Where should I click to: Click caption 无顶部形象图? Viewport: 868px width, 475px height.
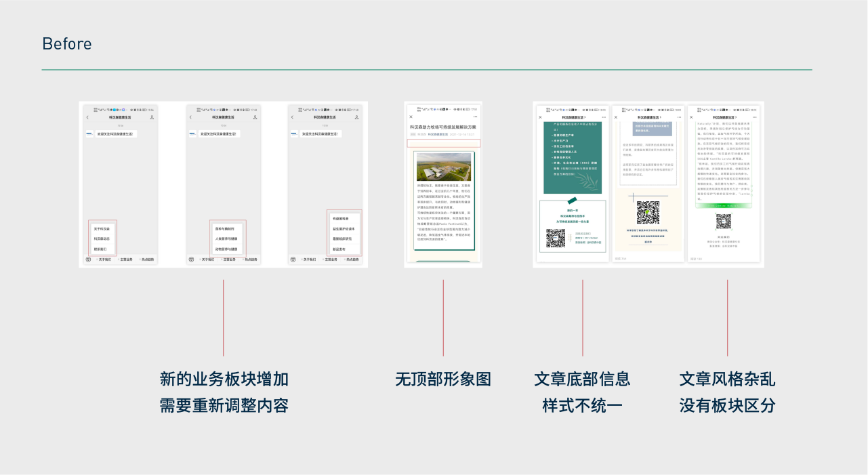point(443,379)
